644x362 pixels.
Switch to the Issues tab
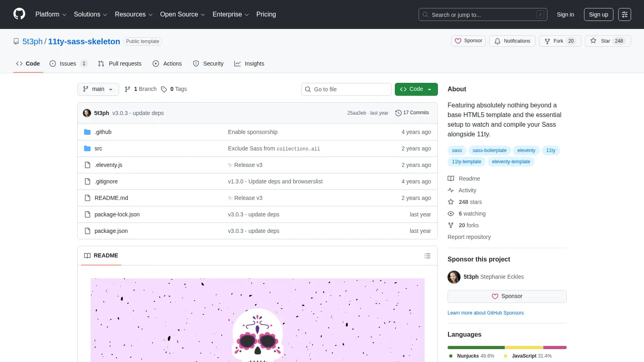68,64
